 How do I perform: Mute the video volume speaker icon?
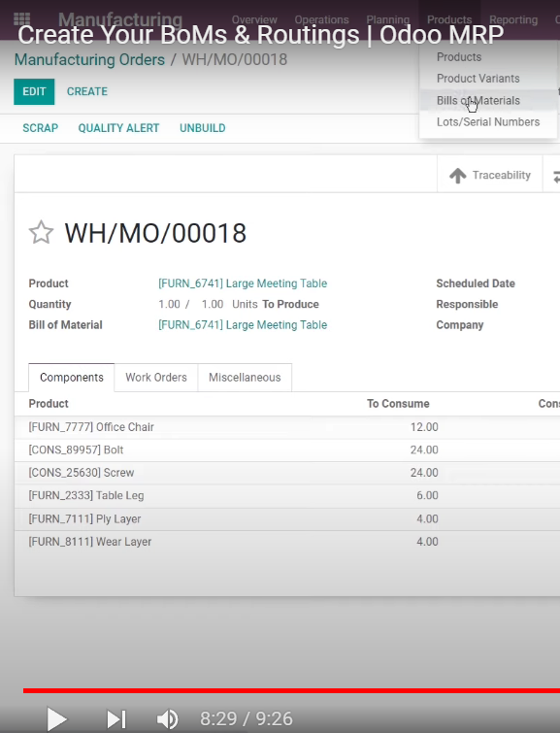167,719
